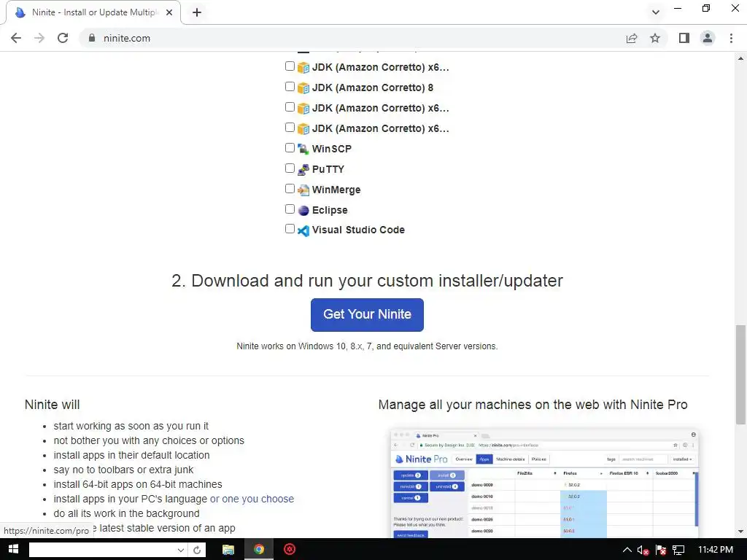
Task: Open a new tab with the plus button
Action: coord(197,12)
